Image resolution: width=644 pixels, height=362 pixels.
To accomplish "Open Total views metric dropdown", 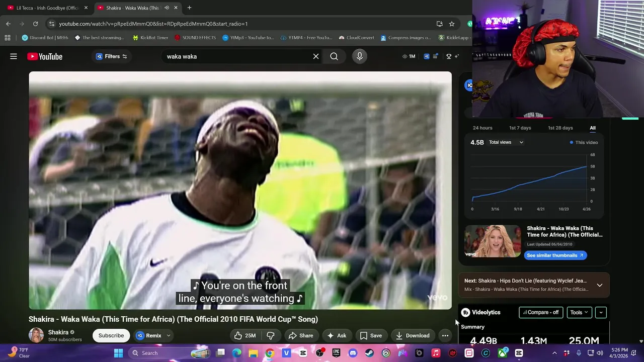I will (506, 142).
